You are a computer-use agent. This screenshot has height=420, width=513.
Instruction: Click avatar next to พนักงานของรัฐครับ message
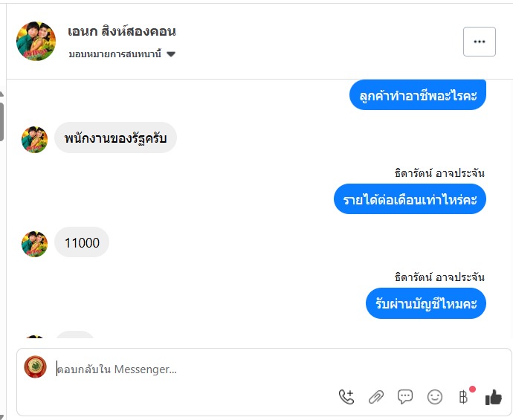(34, 139)
